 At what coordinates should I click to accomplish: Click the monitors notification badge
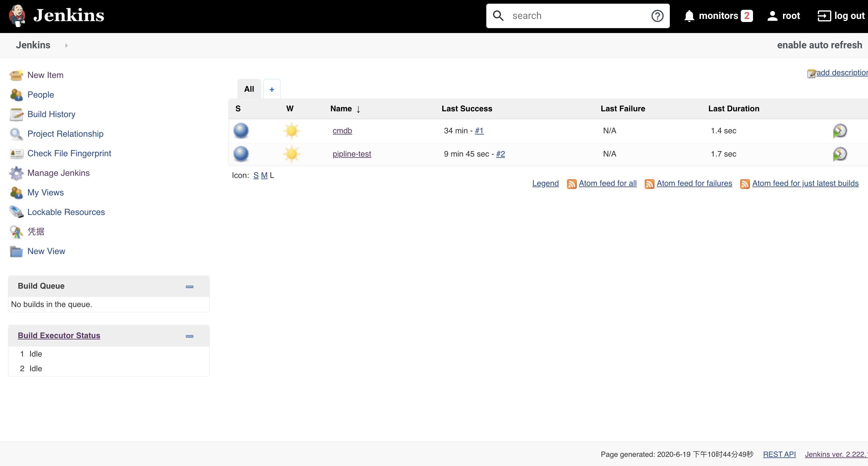[747, 16]
